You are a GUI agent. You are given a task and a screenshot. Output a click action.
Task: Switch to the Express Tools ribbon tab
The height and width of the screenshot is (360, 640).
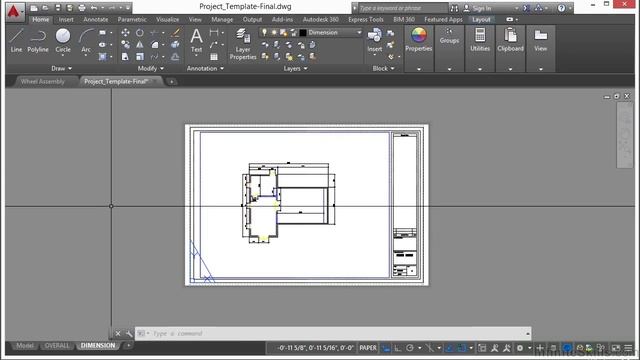(366, 19)
